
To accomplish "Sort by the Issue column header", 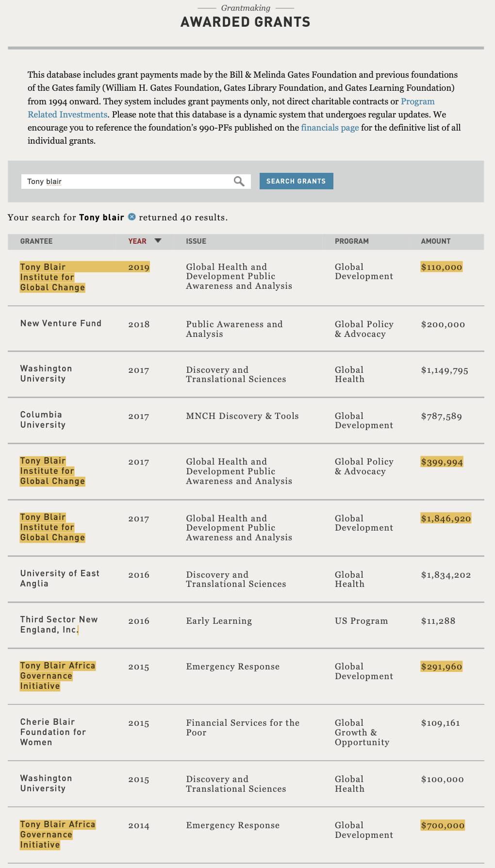I will [196, 241].
